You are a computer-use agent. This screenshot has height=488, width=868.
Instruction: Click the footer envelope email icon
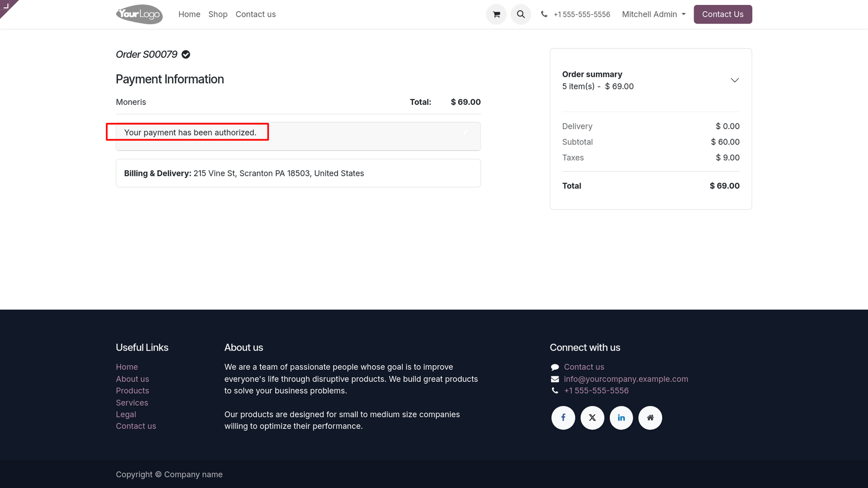click(x=555, y=379)
